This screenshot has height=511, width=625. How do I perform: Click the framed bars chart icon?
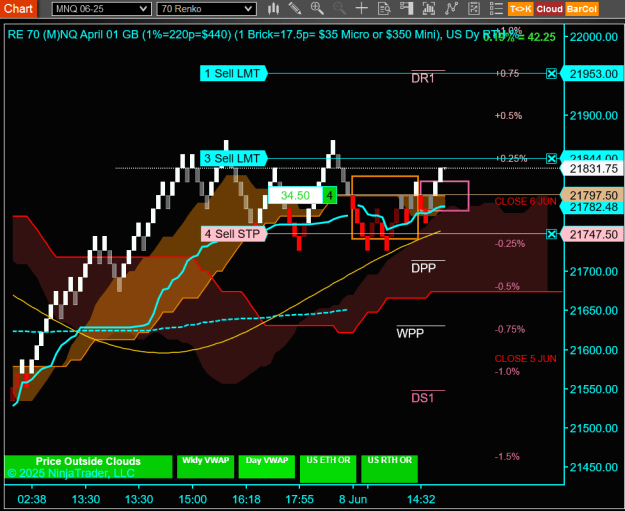point(428,9)
